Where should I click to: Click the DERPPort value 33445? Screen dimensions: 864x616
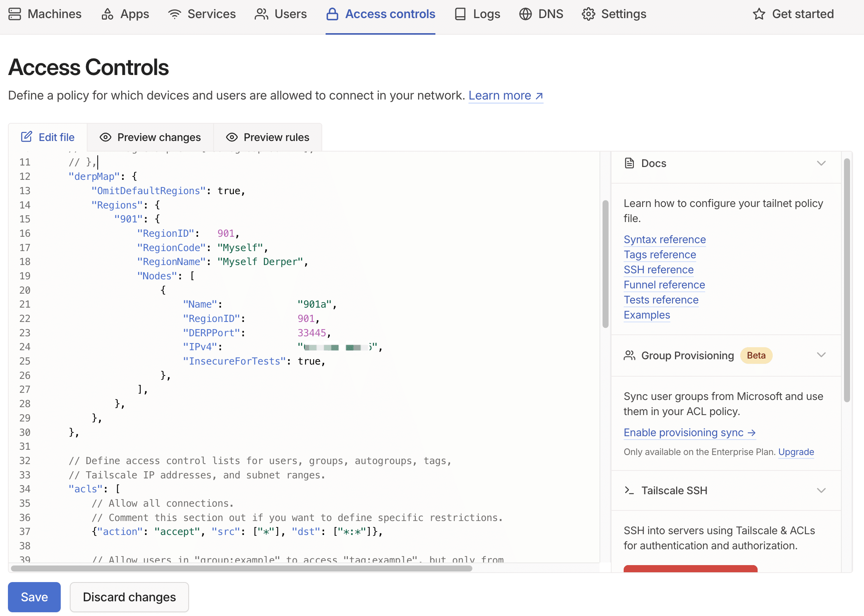click(x=312, y=333)
